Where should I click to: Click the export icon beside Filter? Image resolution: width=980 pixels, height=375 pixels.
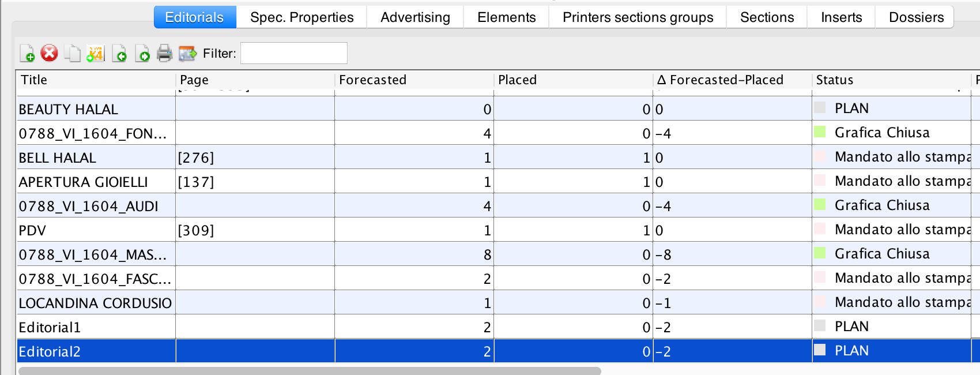188,54
